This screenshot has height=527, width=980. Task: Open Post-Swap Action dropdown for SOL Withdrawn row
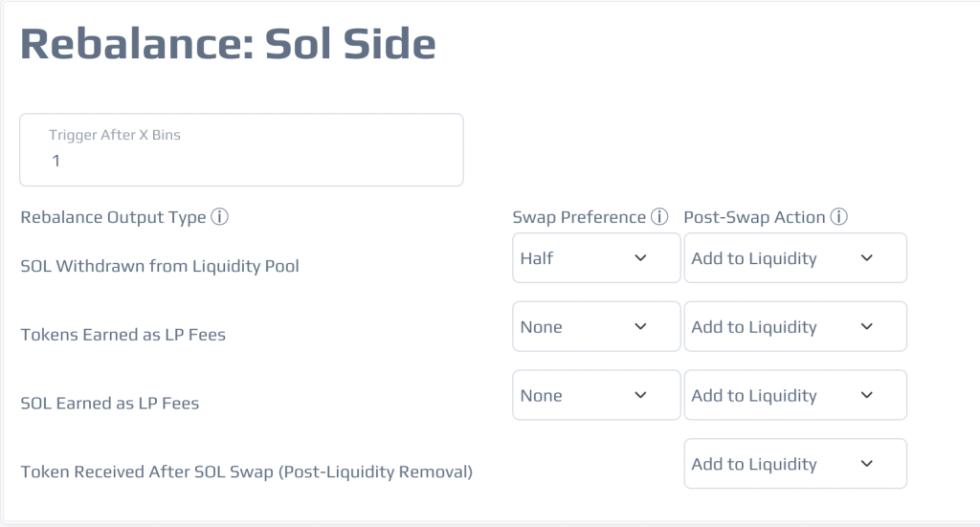[x=795, y=258]
